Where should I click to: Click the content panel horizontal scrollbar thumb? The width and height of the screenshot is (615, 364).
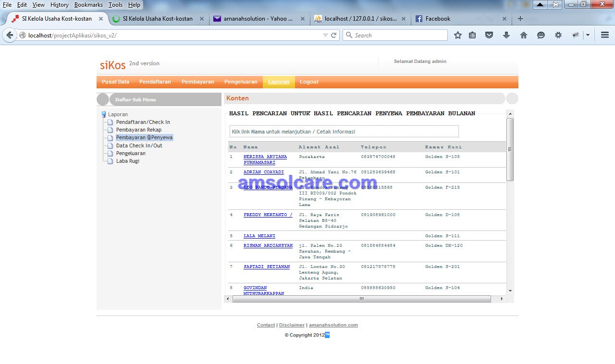click(361, 299)
